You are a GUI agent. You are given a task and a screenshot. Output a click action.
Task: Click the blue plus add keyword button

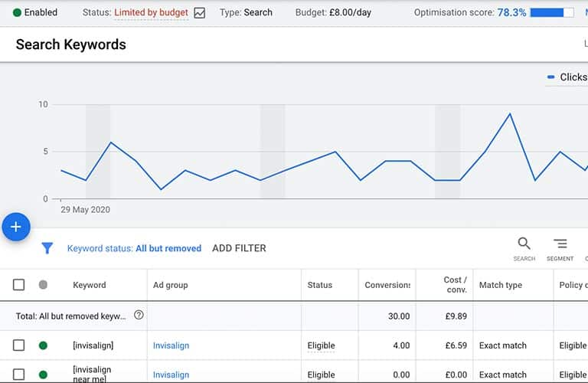tap(16, 227)
